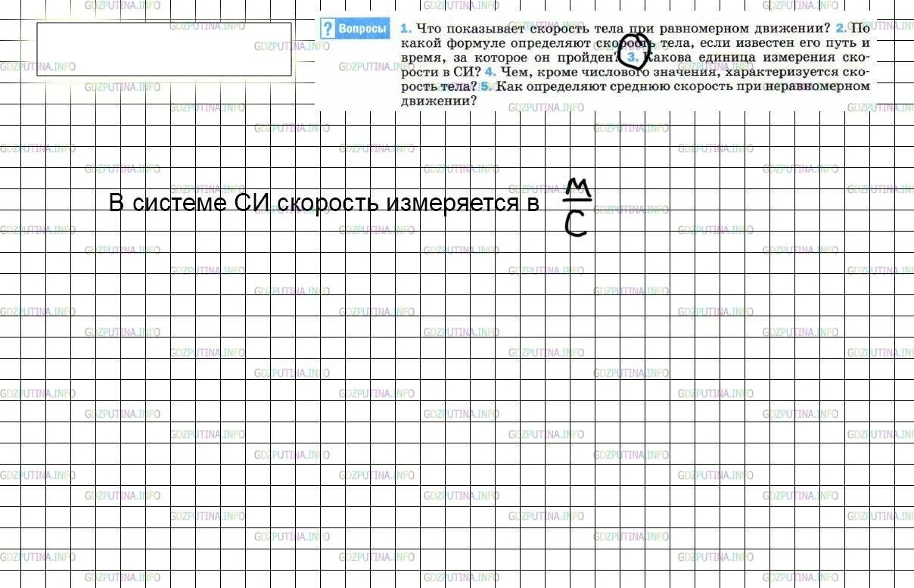The width and height of the screenshot is (914, 588).
Task: Click question number 1 in the Вопросы block
Action: point(406,29)
